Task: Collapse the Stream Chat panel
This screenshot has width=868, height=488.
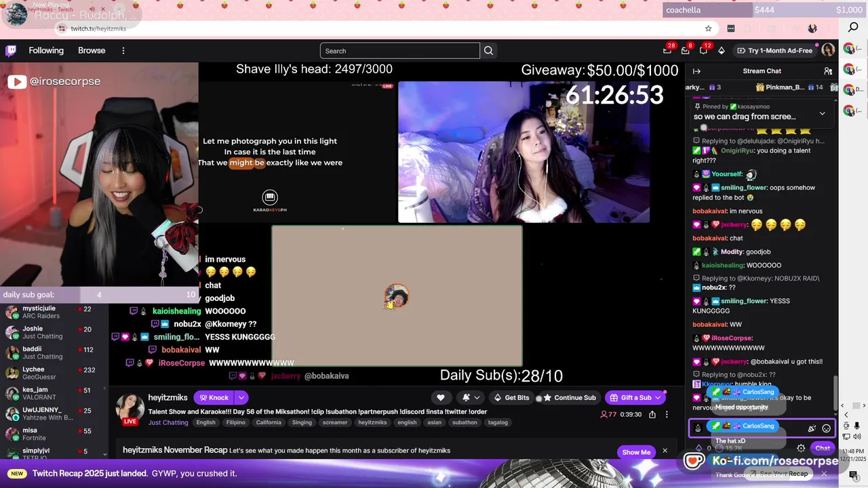Action: (696, 71)
